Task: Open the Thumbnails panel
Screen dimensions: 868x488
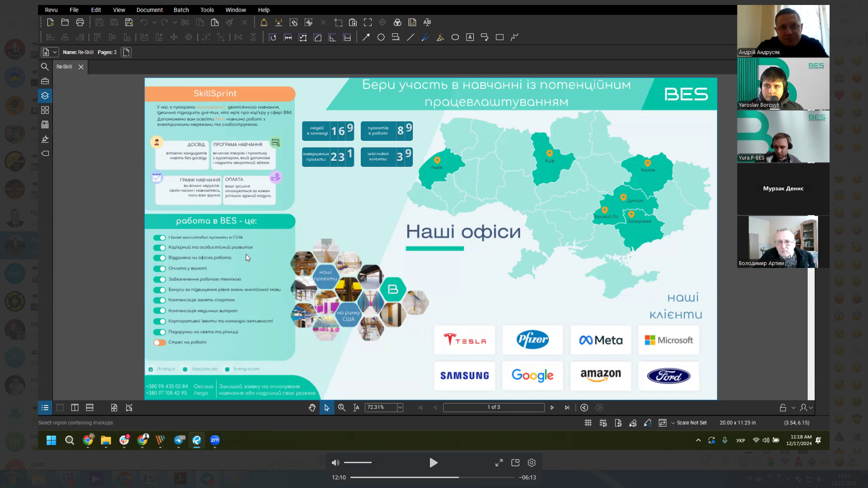Action: pos(45,110)
